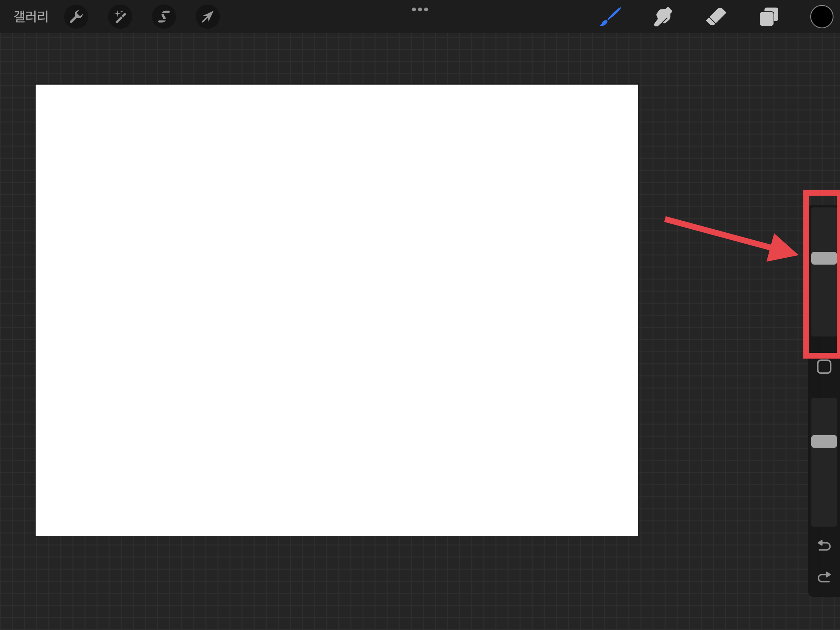Activate the Selection S-shaped tool
Image resolution: width=840 pixels, height=630 pixels.
point(164,17)
